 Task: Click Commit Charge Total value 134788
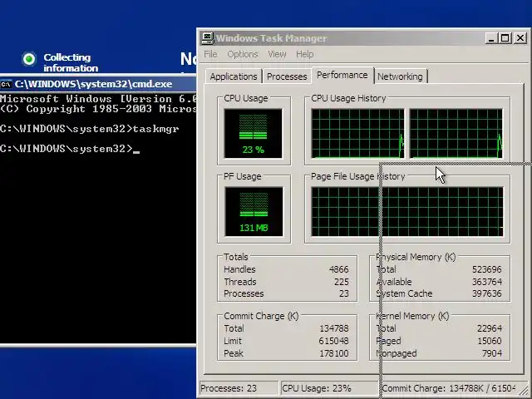(x=334, y=328)
